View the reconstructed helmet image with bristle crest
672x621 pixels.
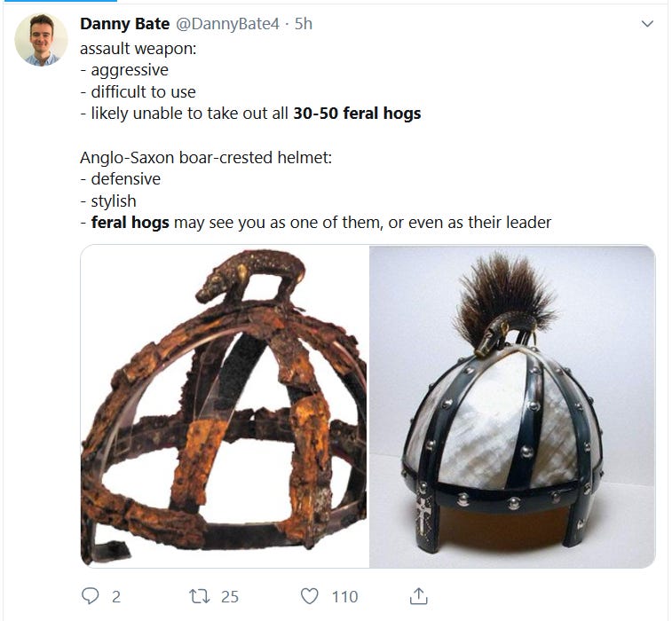511,406
